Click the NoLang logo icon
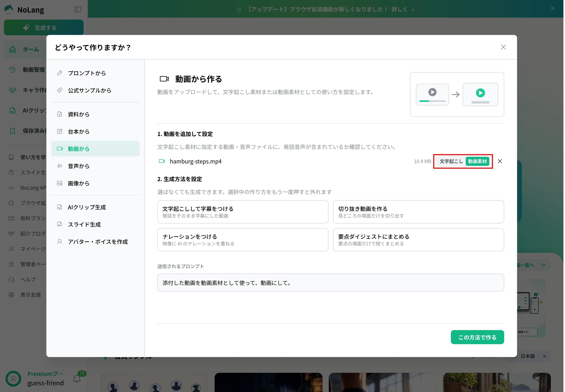The height and width of the screenshot is (392, 565). [9, 9]
